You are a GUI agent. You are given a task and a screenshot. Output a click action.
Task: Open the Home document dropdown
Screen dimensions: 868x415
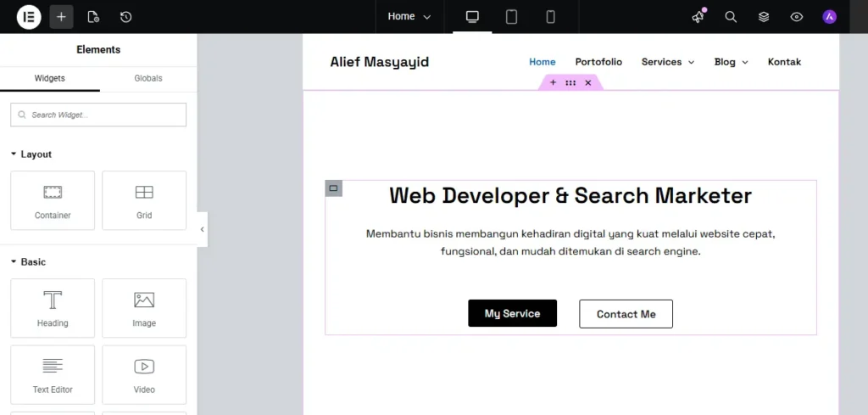(409, 17)
